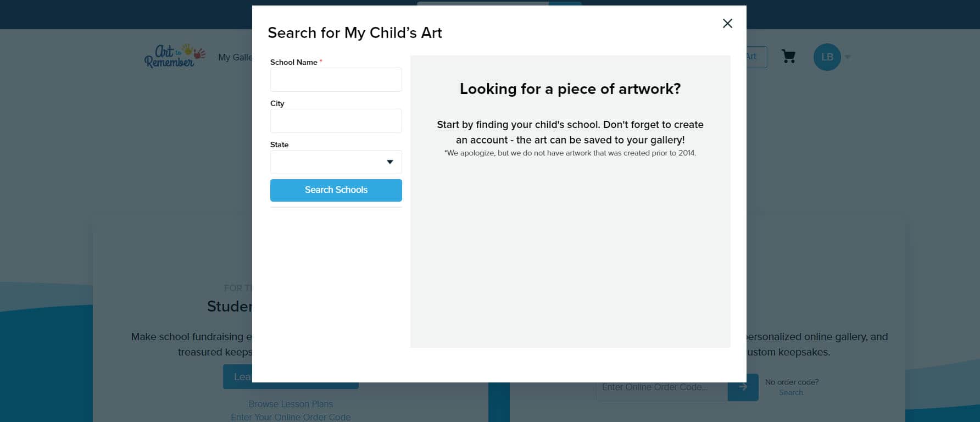Click the School Name input field
This screenshot has height=422, width=980.
[336, 80]
